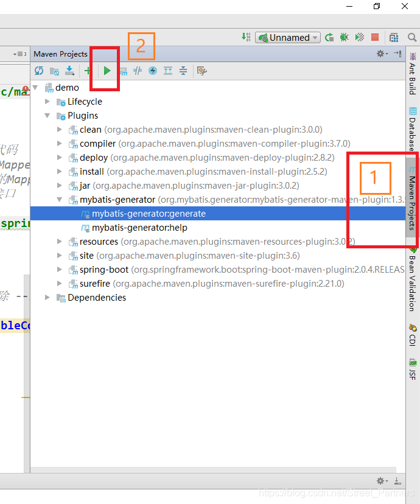Screen dimensions: 420x504
Task: Select mybatis-generator:generate goal
Action: (x=218, y=214)
